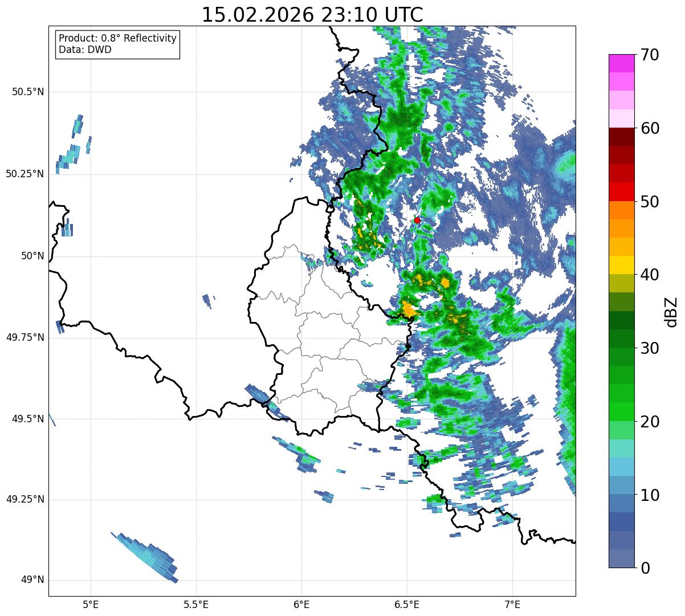Select the 49°N latitude label
The image size is (685, 616).
coord(32,580)
